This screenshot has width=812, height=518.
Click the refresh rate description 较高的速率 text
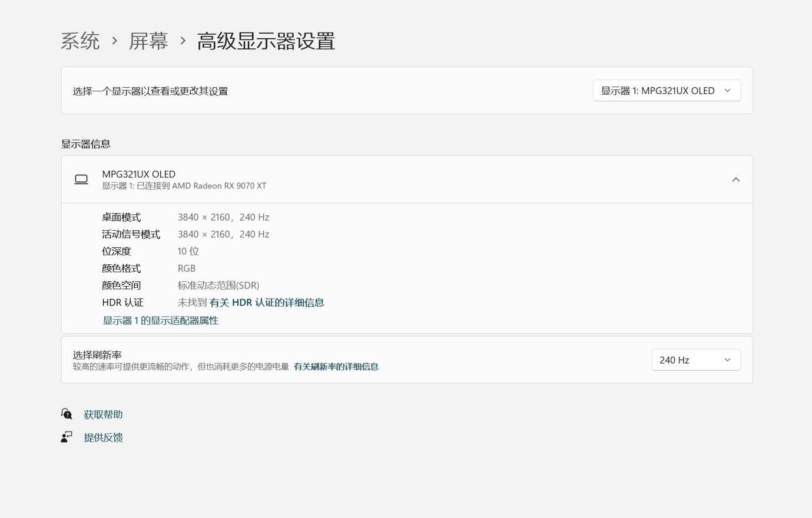tap(181, 367)
